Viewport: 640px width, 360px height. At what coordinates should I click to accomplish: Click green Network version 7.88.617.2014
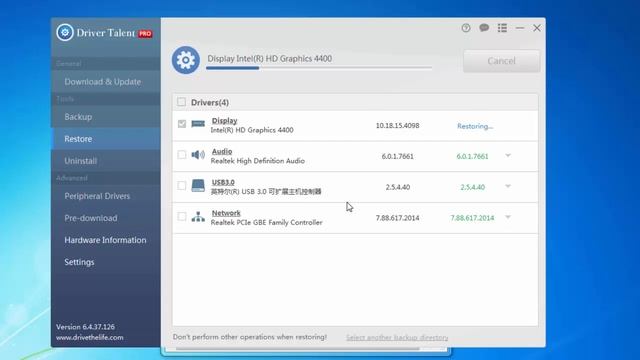[472, 218]
